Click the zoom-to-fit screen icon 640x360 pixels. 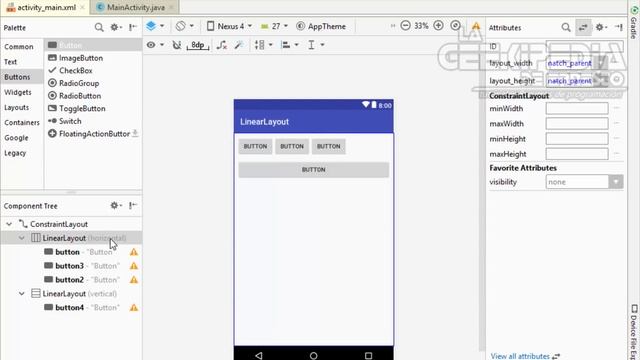pyautogui.click(x=456, y=26)
